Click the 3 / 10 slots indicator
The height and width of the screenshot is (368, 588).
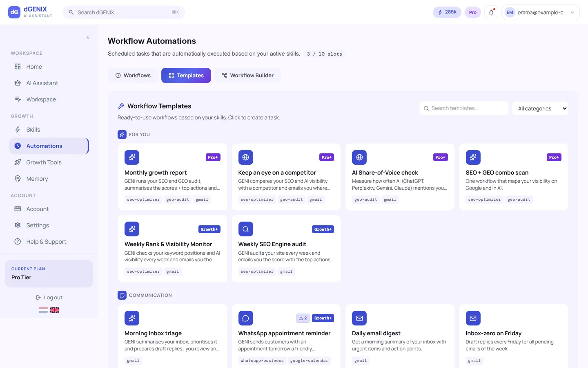(x=325, y=54)
